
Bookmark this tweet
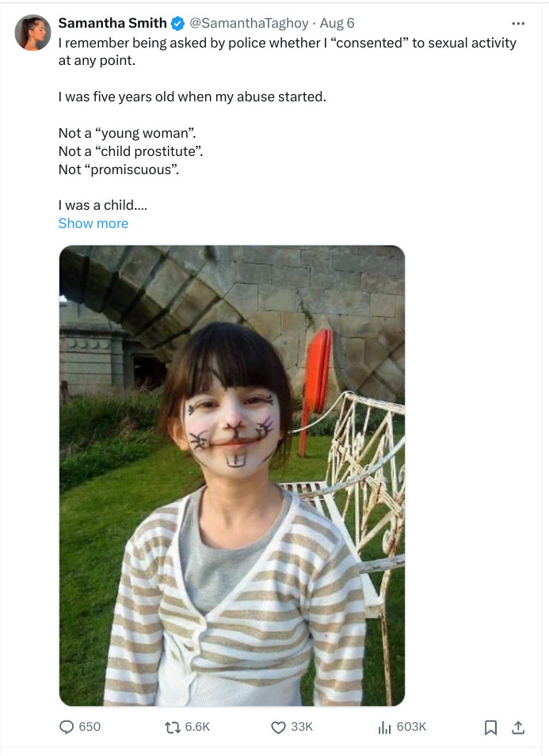pyautogui.click(x=490, y=727)
